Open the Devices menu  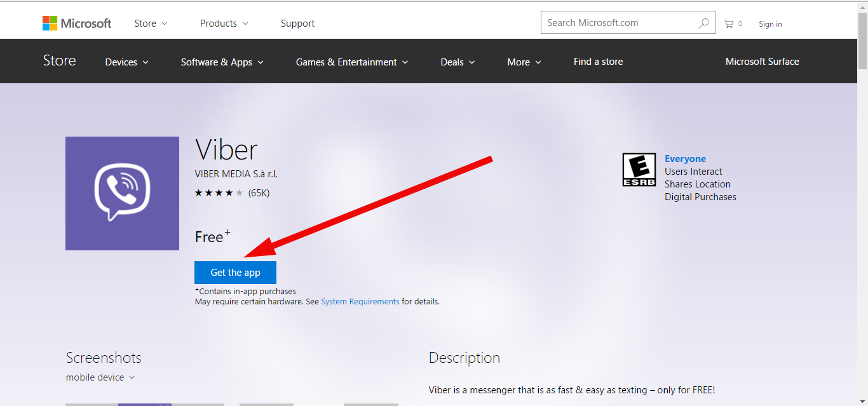(126, 62)
